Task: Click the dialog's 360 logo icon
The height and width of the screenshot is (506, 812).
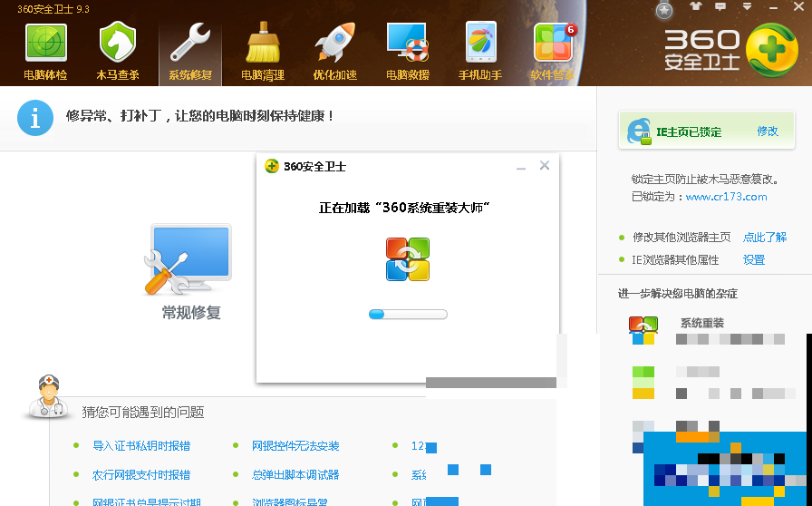Action: [x=272, y=166]
